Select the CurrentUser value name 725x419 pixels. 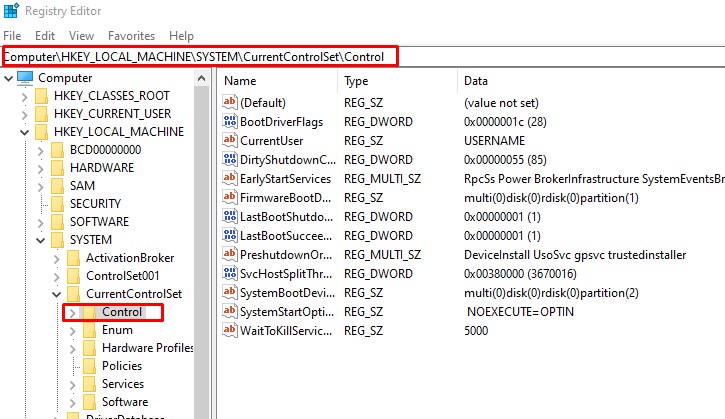(x=271, y=141)
